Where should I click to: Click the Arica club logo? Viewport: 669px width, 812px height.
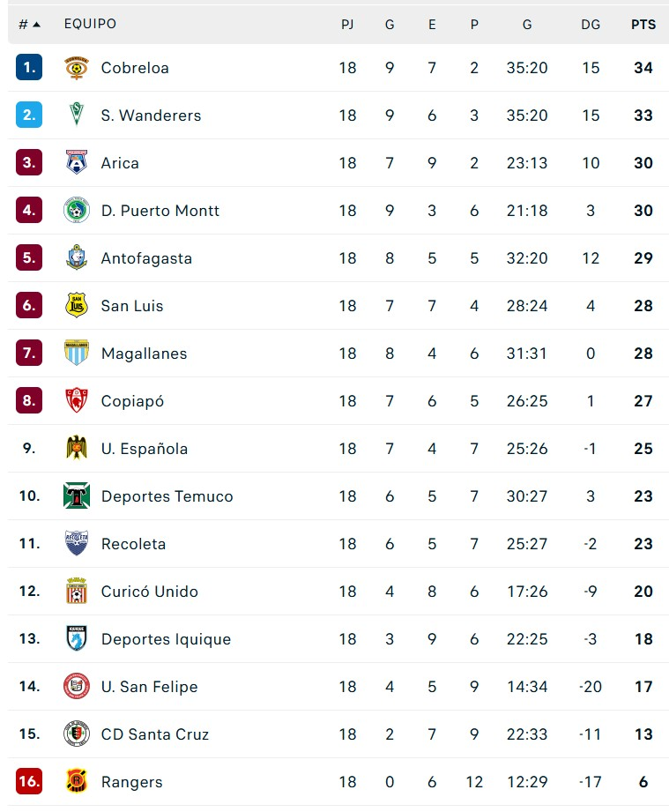click(76, 162)
